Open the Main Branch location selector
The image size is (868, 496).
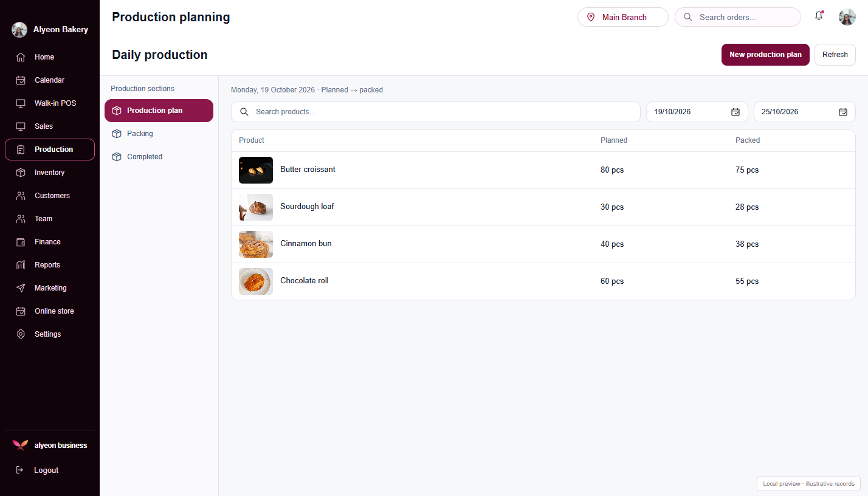tap(623, 17)
